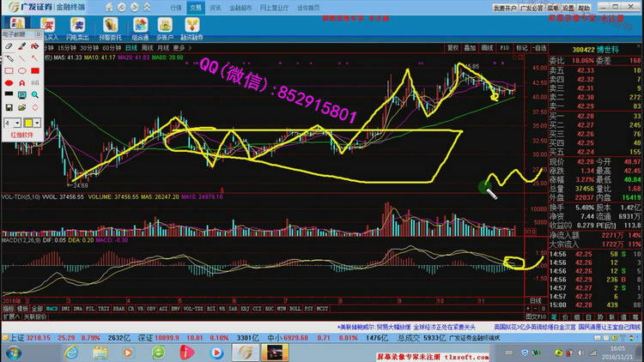Click the 组合通 portfolio icon
Image resolution: width=644 pixels, height=362 pixels.
139,27
